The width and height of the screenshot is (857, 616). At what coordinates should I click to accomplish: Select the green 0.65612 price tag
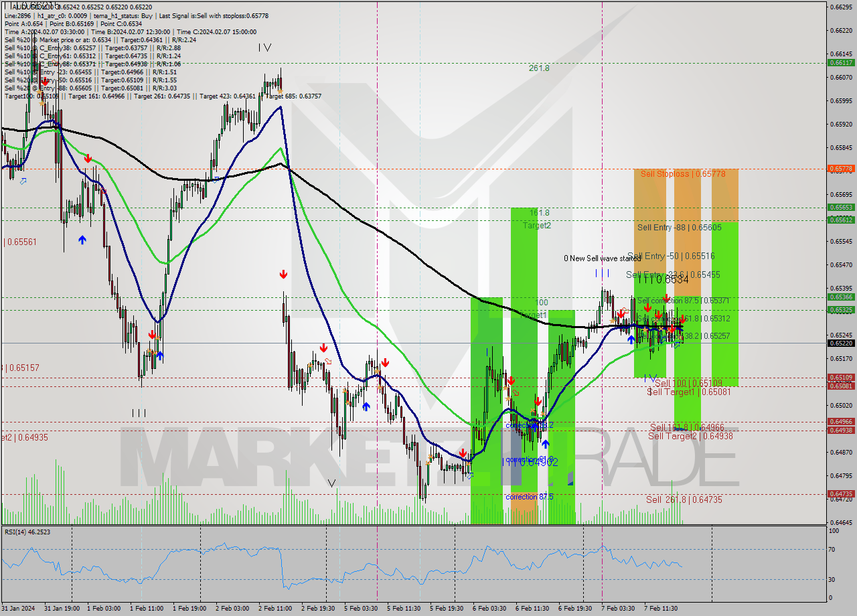(x=841, y=220)
